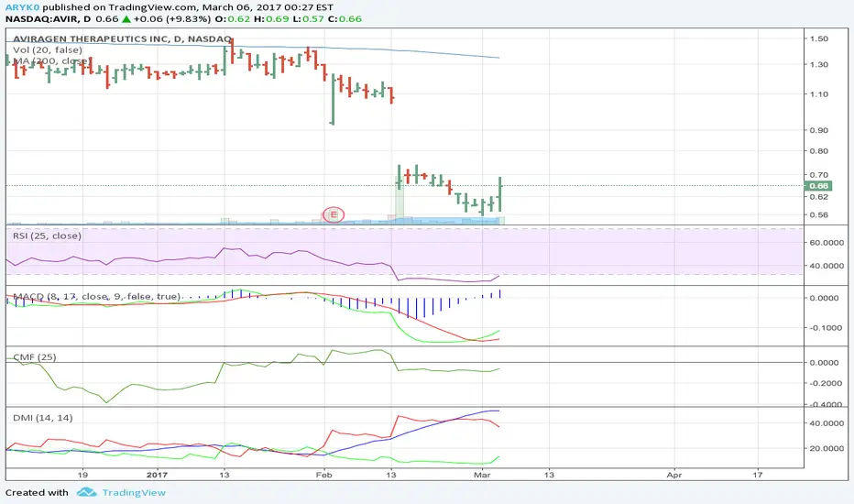This screenshot has height=504, width=854.
Task: Click the AVIRAGEN THERAPEUTICS INC chart title
Action: (x=123, y=39)
